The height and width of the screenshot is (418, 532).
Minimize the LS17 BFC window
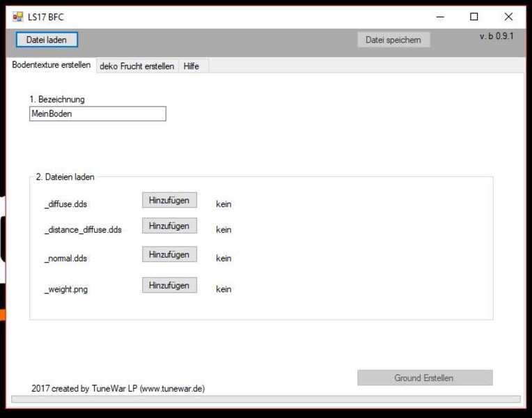point(440,17)
